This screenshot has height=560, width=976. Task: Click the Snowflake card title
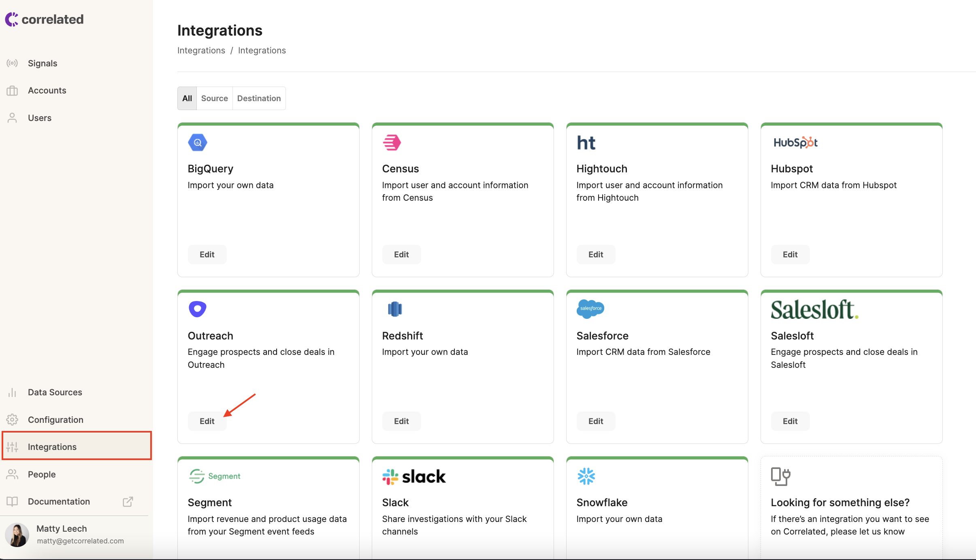(602, 503)
